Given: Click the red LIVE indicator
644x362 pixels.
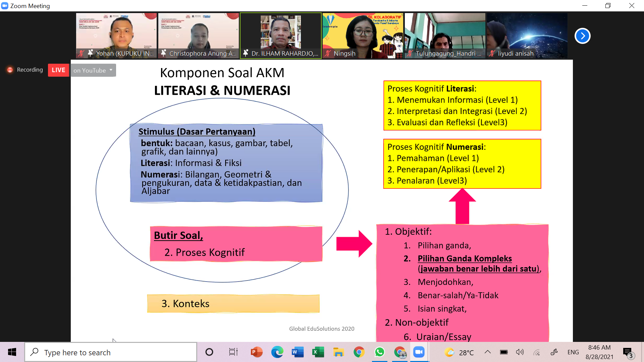Looking at the screenshot, I should pos(58,70).
